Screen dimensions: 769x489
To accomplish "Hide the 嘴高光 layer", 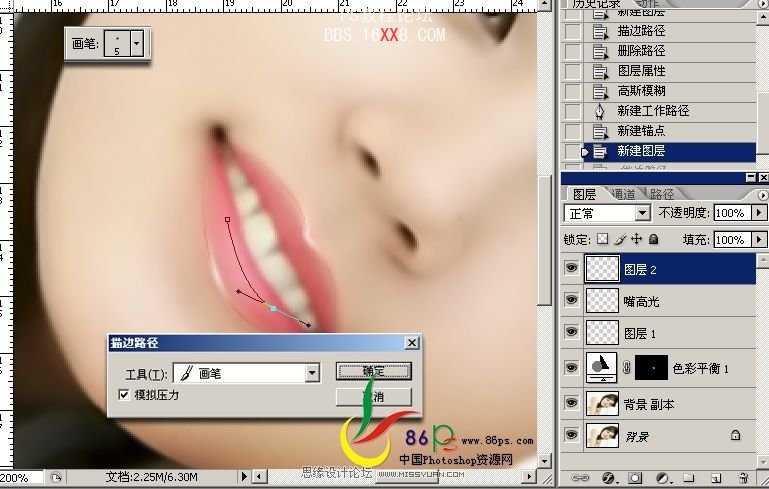I will point(572,301).
